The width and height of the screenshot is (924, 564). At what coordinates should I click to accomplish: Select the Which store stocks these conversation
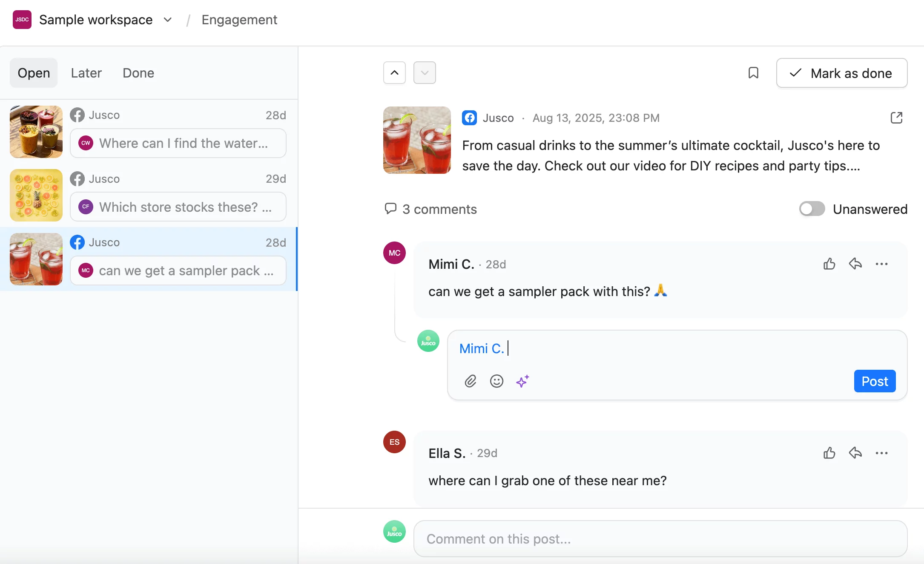(x=178, y=207)
